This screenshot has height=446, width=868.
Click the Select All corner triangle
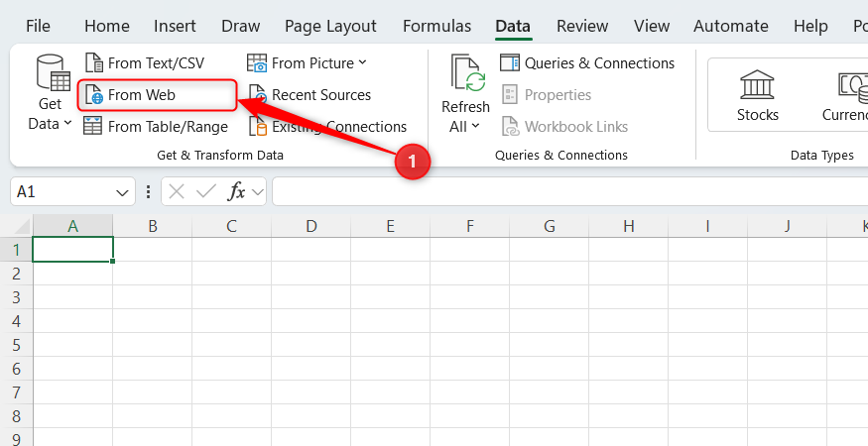coord(21,226)
